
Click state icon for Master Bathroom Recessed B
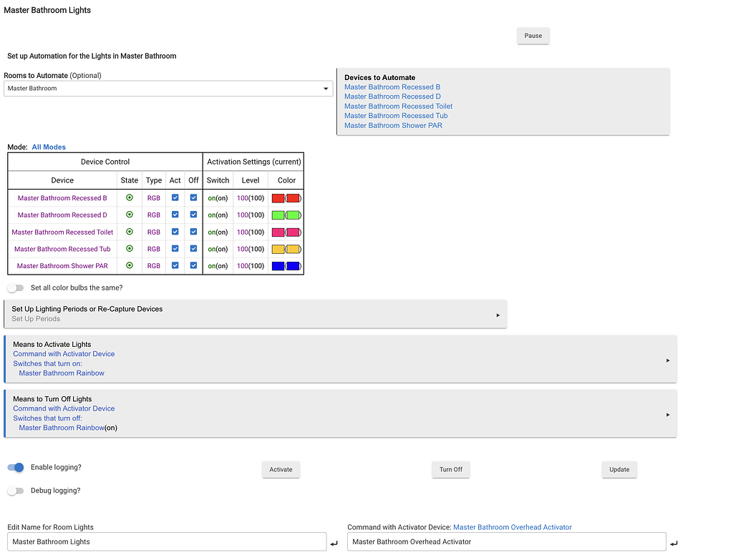(x=130, y=197)
